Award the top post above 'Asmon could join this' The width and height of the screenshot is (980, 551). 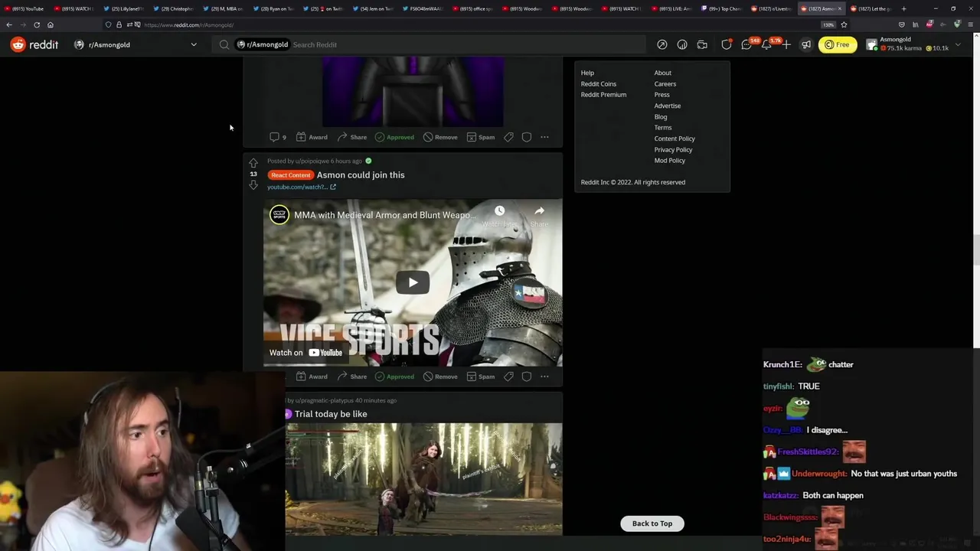(x=312, y=137)
